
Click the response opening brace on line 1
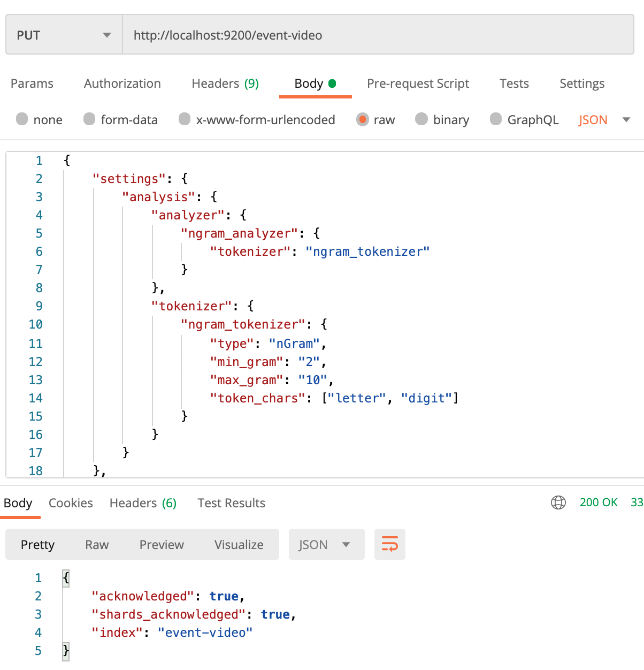tap(66, 578)
